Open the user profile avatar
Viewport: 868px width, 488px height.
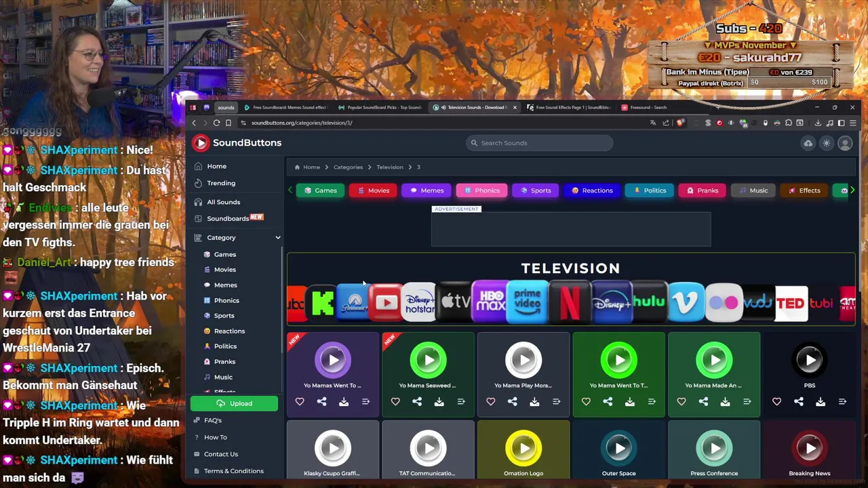[845, 143]
